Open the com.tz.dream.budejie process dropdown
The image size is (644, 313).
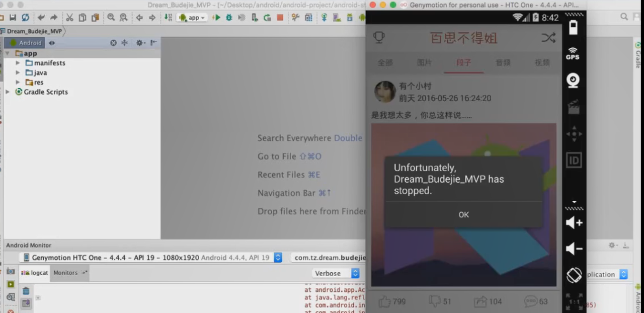pyautogui.click(x=328, y=258)
